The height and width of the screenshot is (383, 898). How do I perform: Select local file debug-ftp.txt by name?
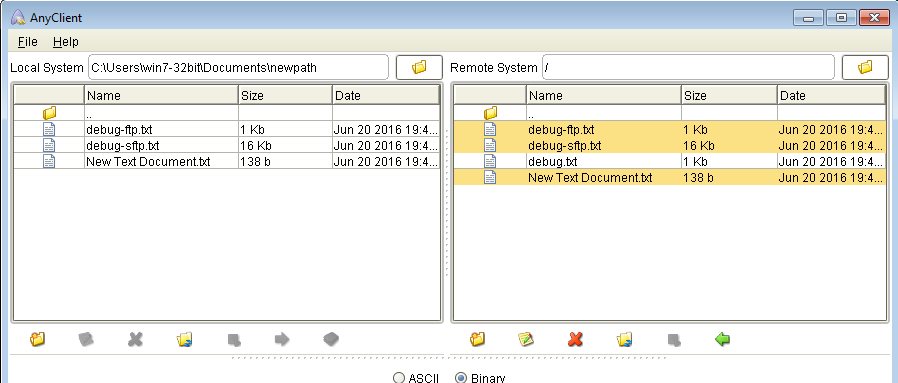119,129
